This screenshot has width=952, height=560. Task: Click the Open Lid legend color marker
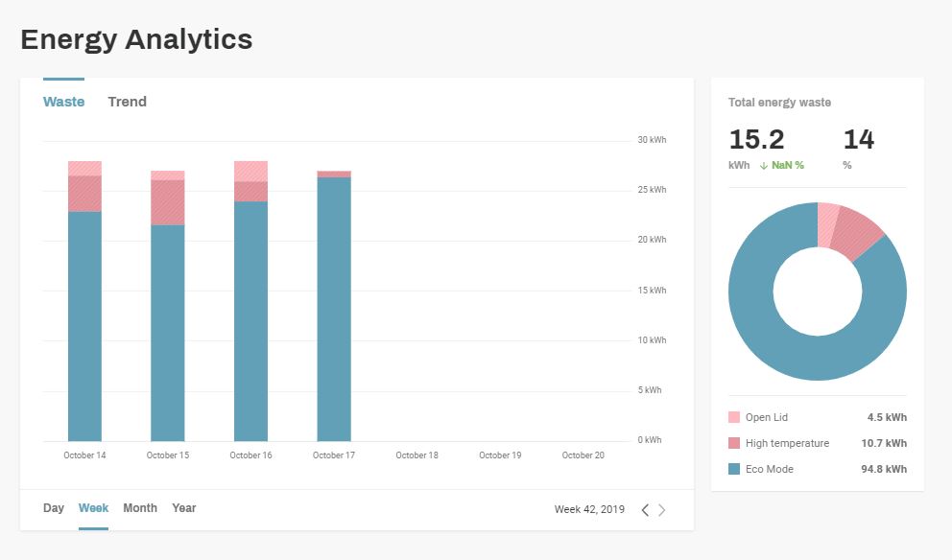(x=735, y=417)
